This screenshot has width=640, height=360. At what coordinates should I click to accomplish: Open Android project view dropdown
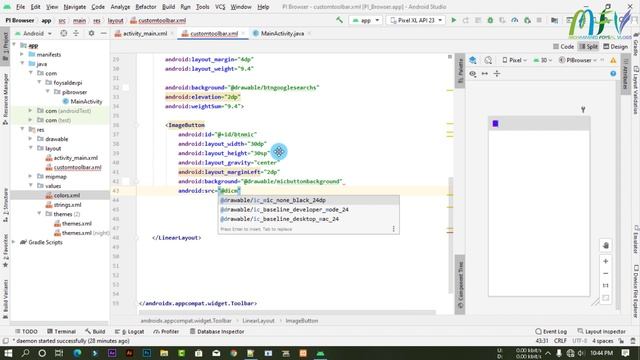tap(33, 33)
